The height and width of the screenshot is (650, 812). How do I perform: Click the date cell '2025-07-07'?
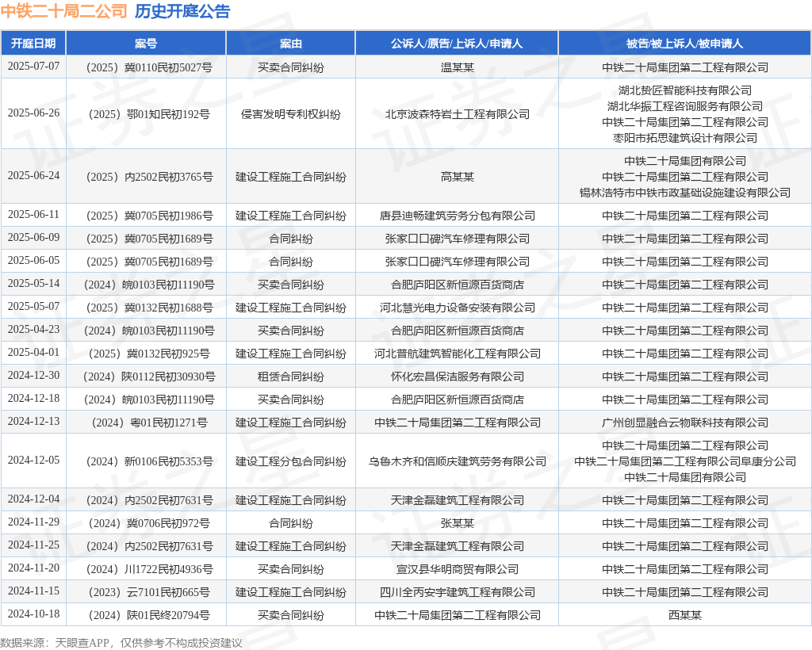(33, 67)
